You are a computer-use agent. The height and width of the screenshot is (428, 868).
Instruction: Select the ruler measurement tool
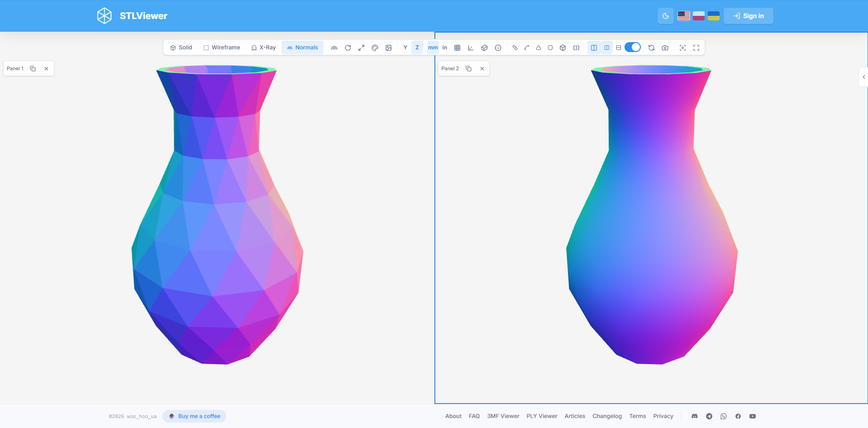point(515,48)
